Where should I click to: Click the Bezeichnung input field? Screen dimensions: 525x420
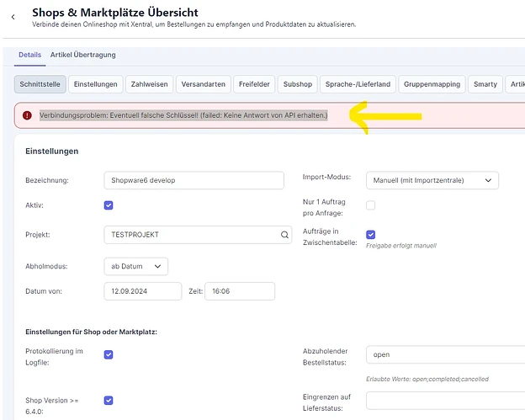coord(194,180)
